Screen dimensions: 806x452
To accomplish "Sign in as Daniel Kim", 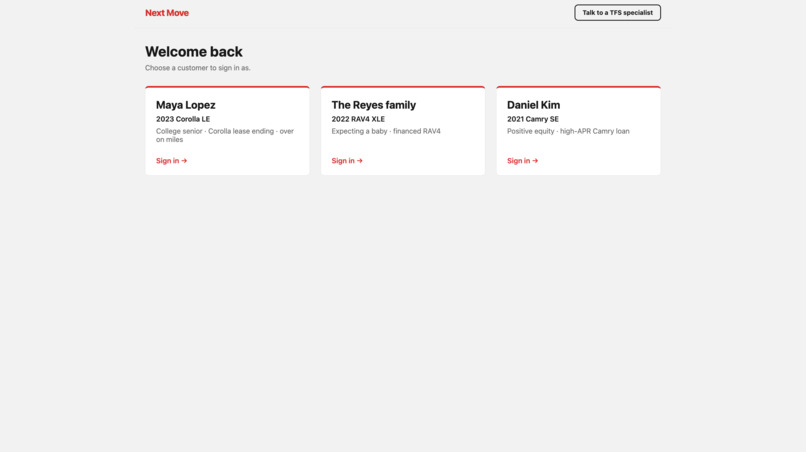I will coord(523,161).
